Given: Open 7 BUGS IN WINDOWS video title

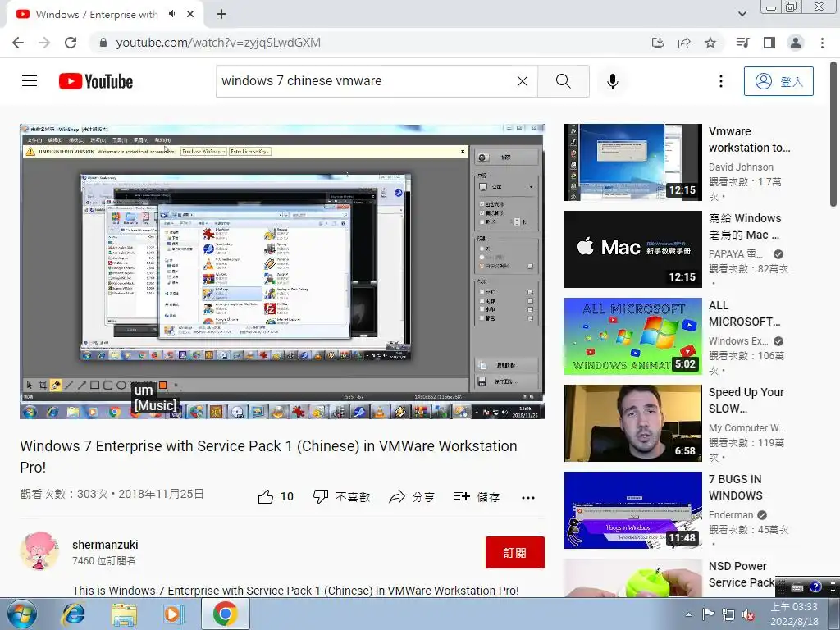Looking at the screenshot, I should point(735,487).
